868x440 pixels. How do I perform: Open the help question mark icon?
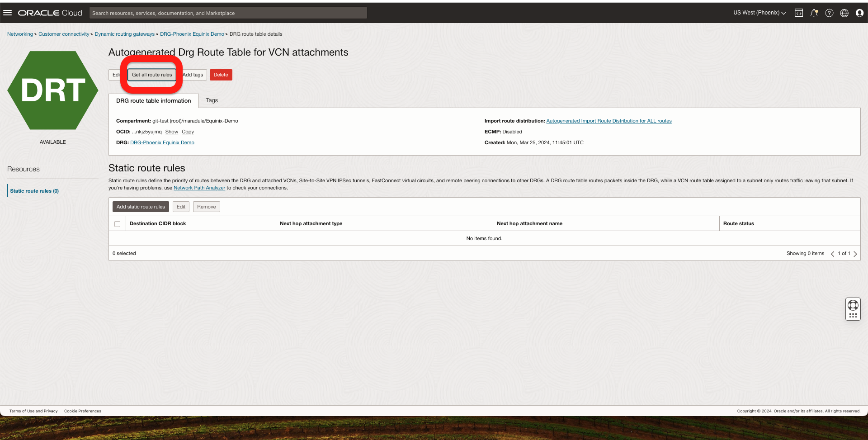click(829, 13)
